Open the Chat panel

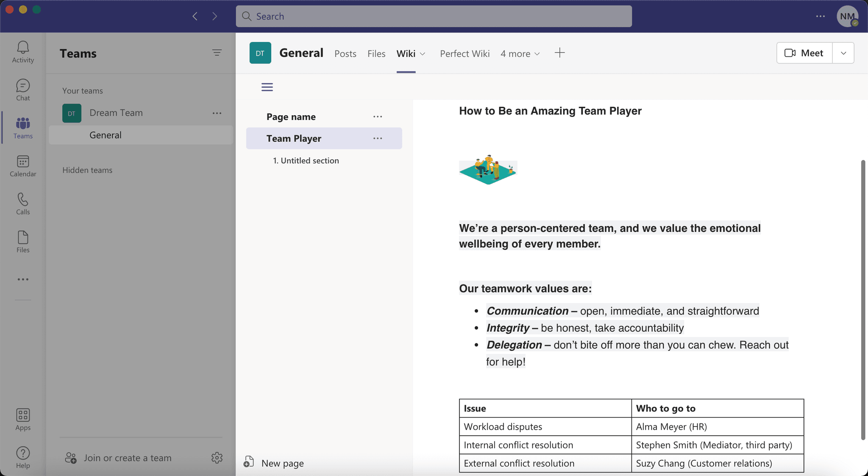click(22, 90)
